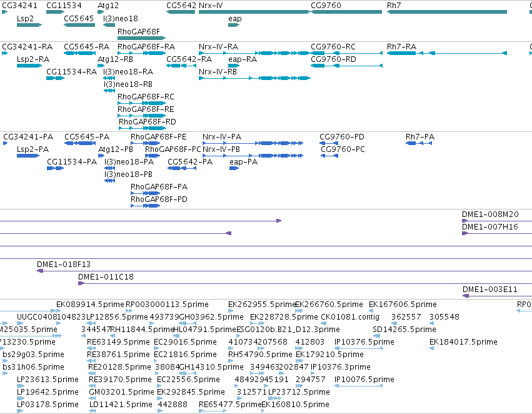Click the CG9760-RD transcript label
Viewport: 532px width, 414px height.
point(334,59)
